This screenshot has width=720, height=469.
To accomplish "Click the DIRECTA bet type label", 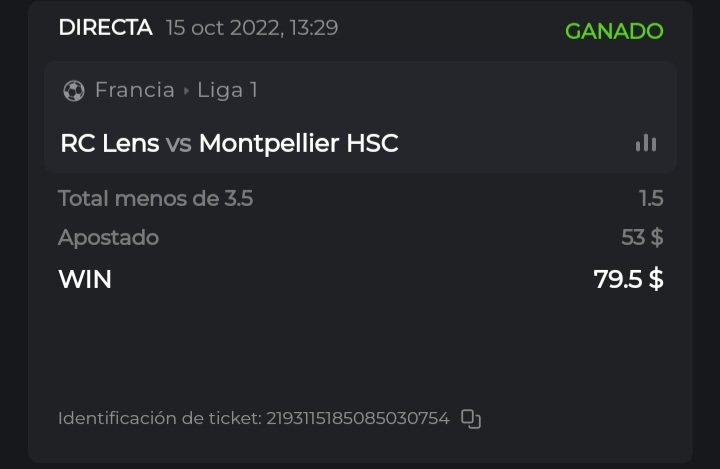I will (105, 28).
